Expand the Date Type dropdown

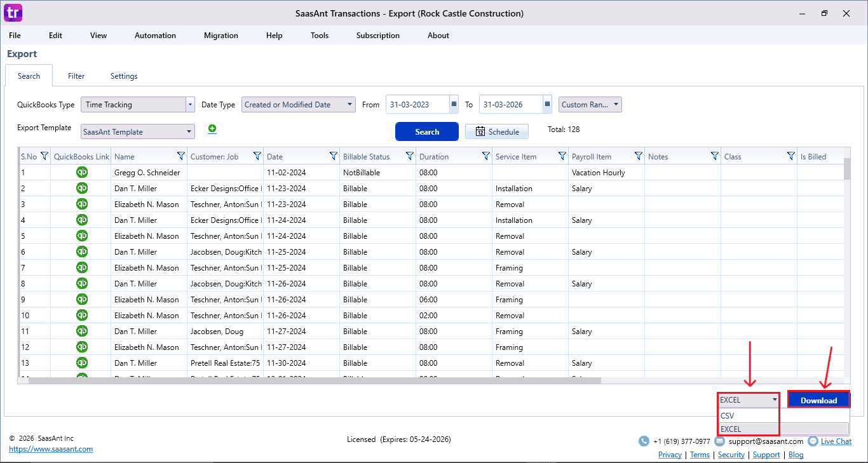pos(350,105)
